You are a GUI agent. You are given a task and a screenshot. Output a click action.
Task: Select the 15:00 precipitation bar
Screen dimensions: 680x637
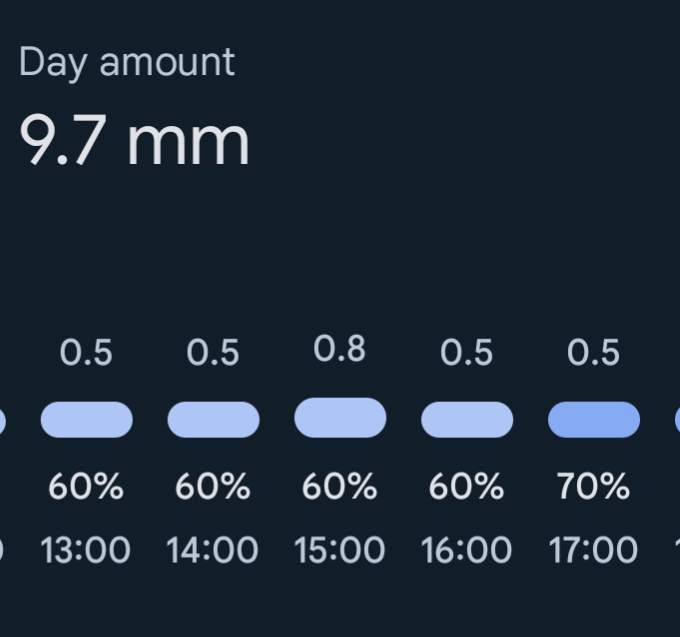click(x=340, y=417)
